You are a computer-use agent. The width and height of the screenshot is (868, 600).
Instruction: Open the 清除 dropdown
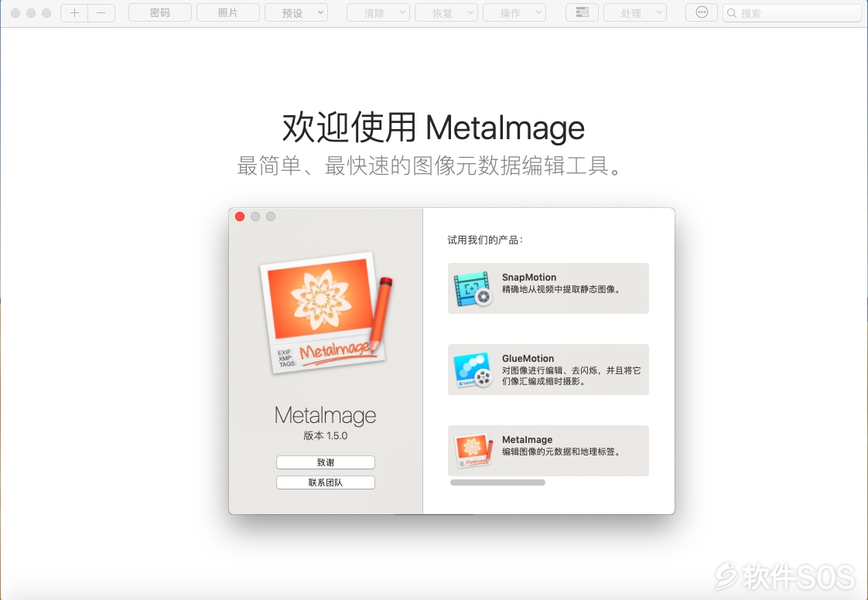[x=378, y=12]
